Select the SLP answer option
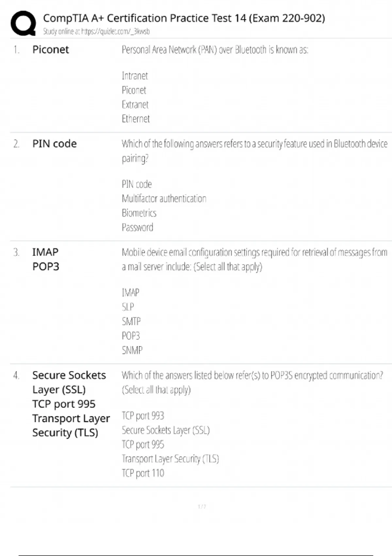The image size is (392, 556). click(x=128, y=307)
